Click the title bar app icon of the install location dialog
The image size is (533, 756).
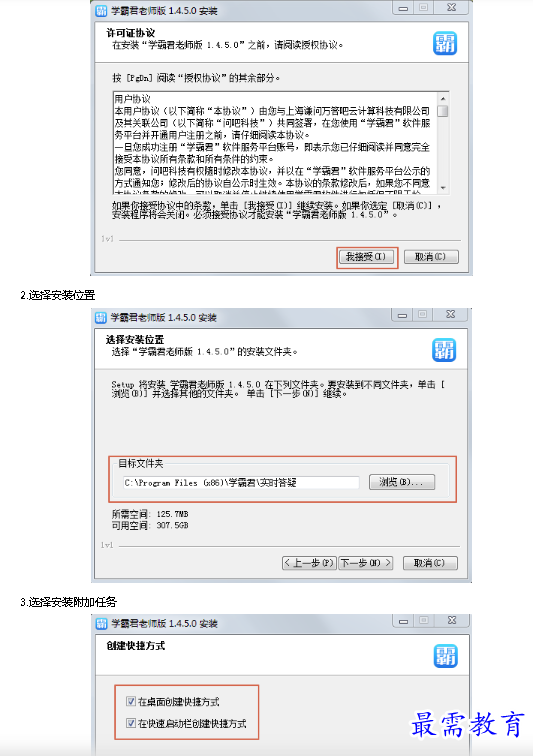101,317
